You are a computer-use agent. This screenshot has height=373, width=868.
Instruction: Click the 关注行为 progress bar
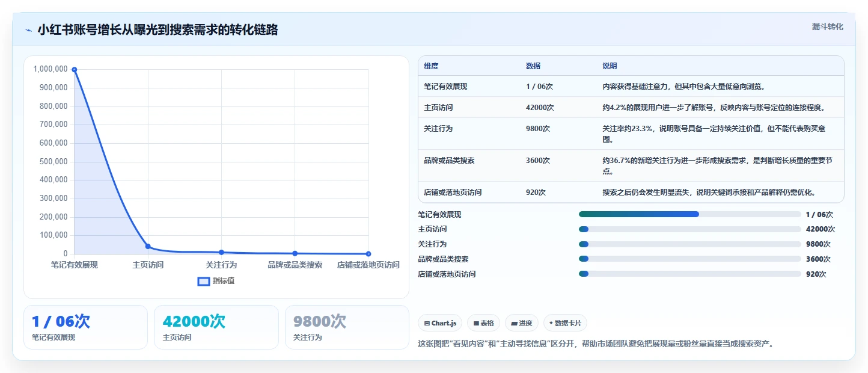[690, 244]
